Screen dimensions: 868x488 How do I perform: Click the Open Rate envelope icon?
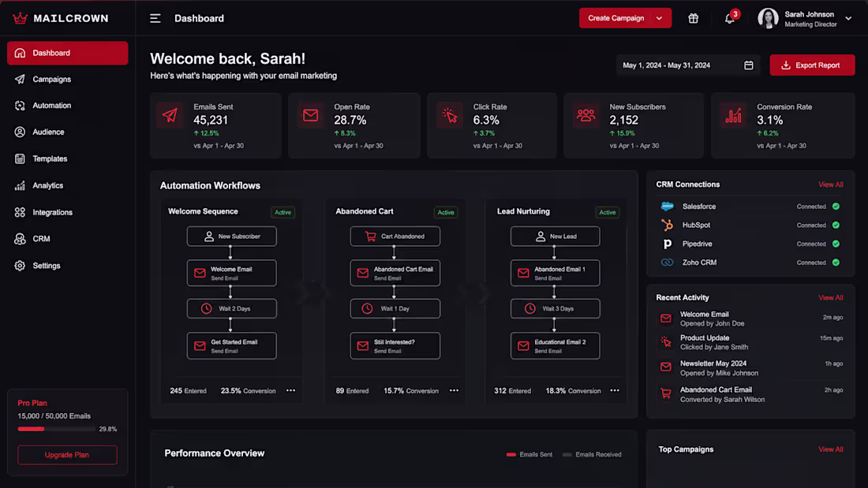(311, 115)
